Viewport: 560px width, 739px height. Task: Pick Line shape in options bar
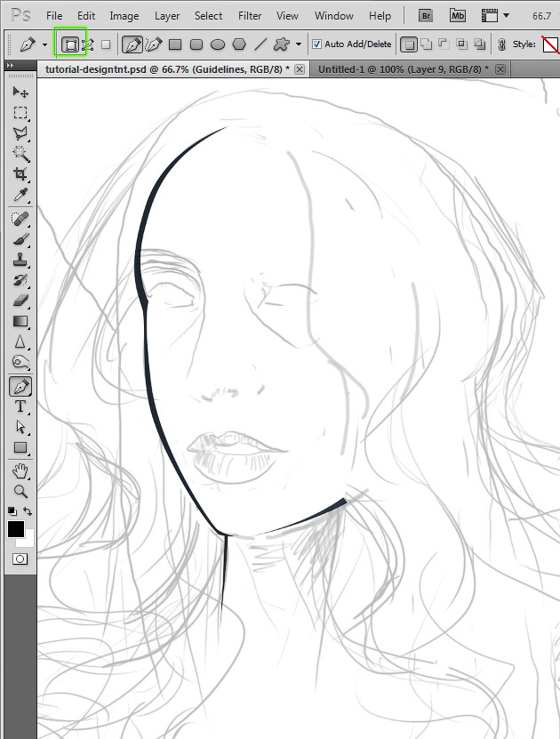(260, 44)
